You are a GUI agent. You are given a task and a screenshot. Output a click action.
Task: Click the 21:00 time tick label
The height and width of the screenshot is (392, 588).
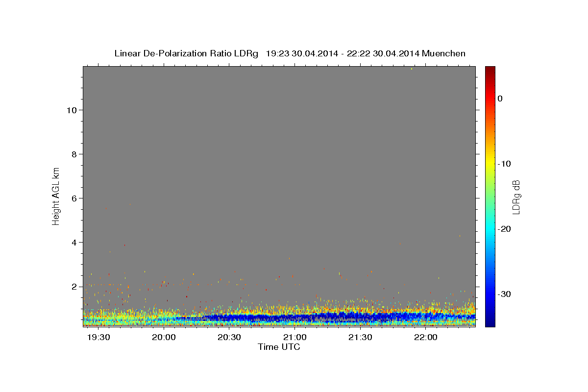pyautogui.click(x=295, y=338)
